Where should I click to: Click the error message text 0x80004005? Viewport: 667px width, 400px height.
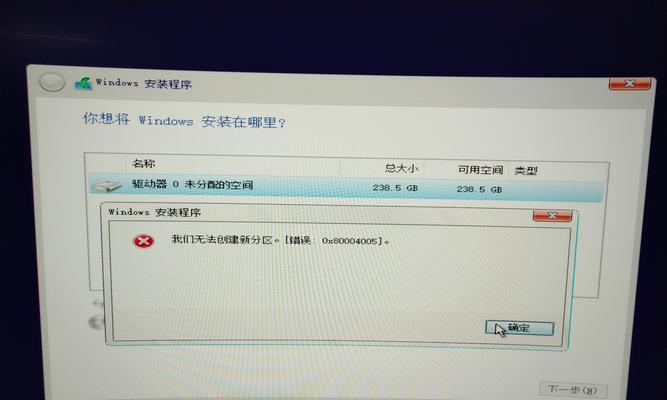point(280,240)
